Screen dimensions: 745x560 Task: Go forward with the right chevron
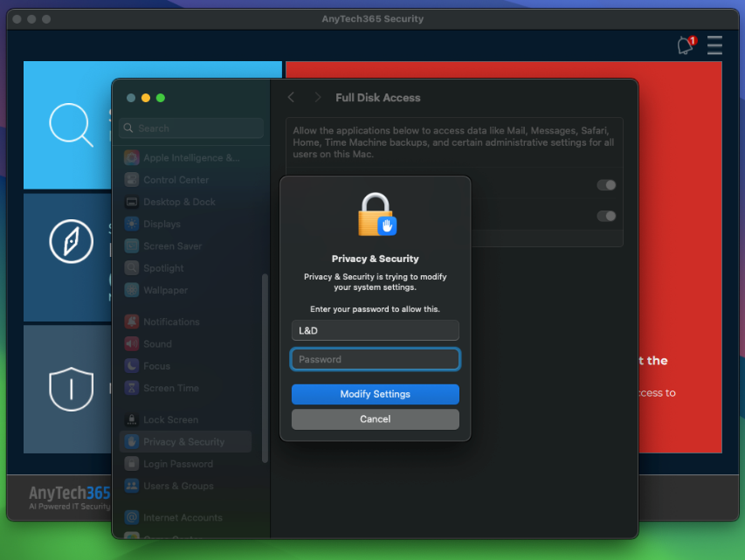coord(318,98)
